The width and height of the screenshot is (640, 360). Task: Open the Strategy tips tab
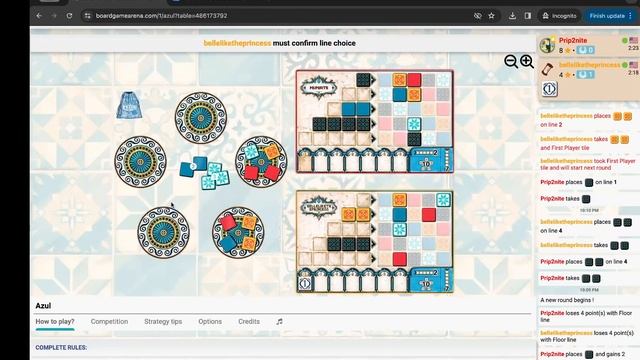tap(163, 322)
